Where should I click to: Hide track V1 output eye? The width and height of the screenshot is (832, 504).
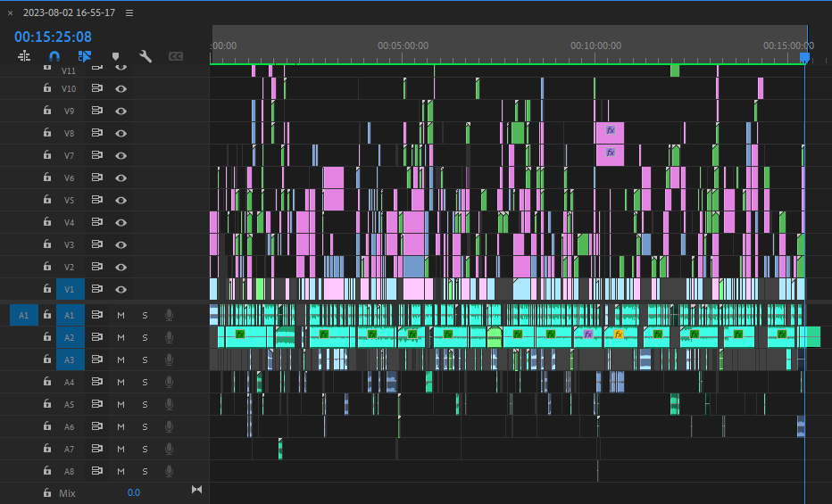[x=121, y=289]
